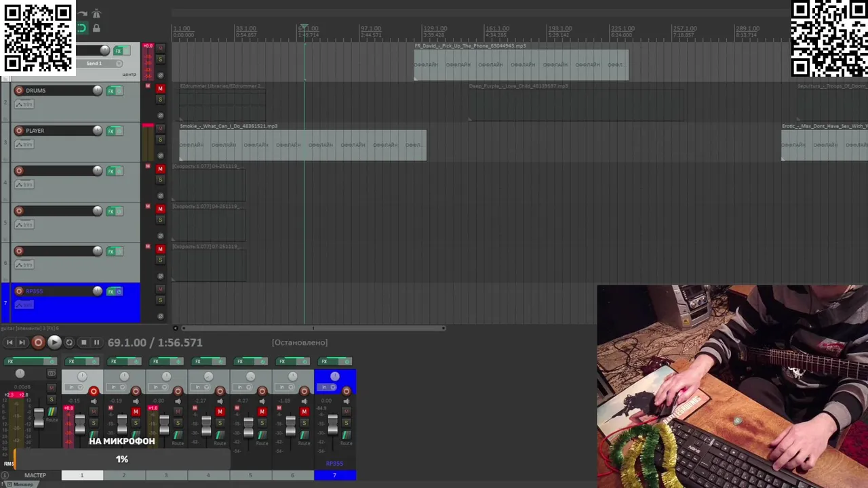Toggle the metronome icon in toolbar

[x=96, y=14]
